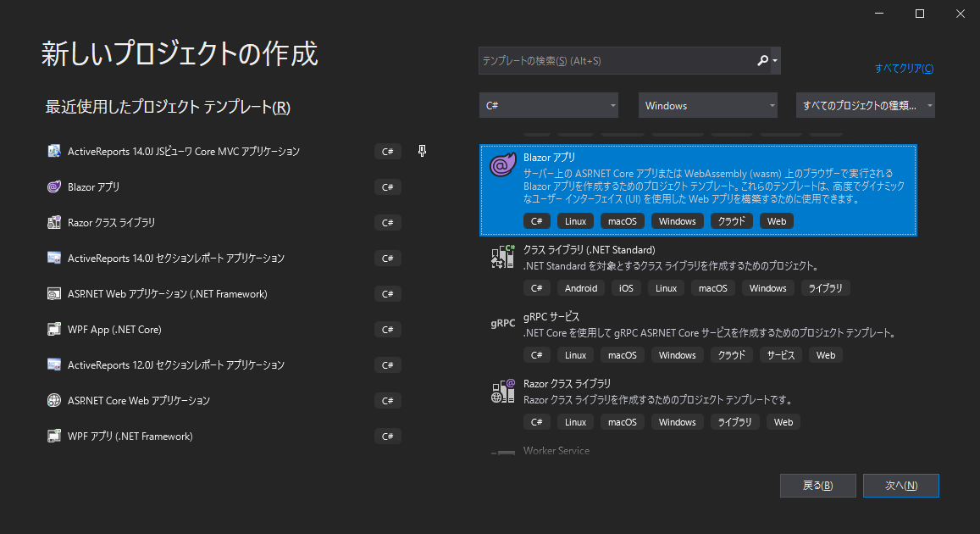Viewport: 980px width, 534px height.
Task: Click the iOS tag on class library template
Action: click(x=626, y=287)
